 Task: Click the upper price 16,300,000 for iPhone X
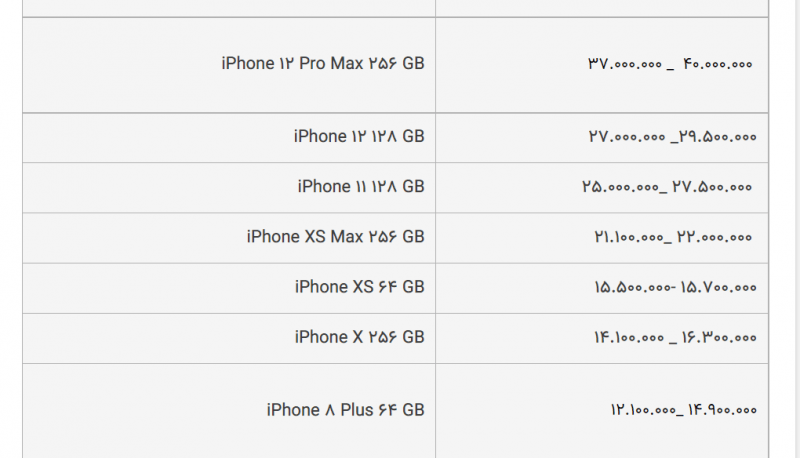(x=719, y=337)
